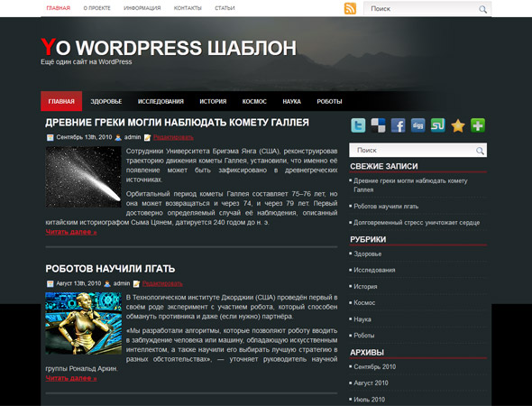Open the top menu item Статьи
Screen dimensions: 532x406
click(225, 8)
